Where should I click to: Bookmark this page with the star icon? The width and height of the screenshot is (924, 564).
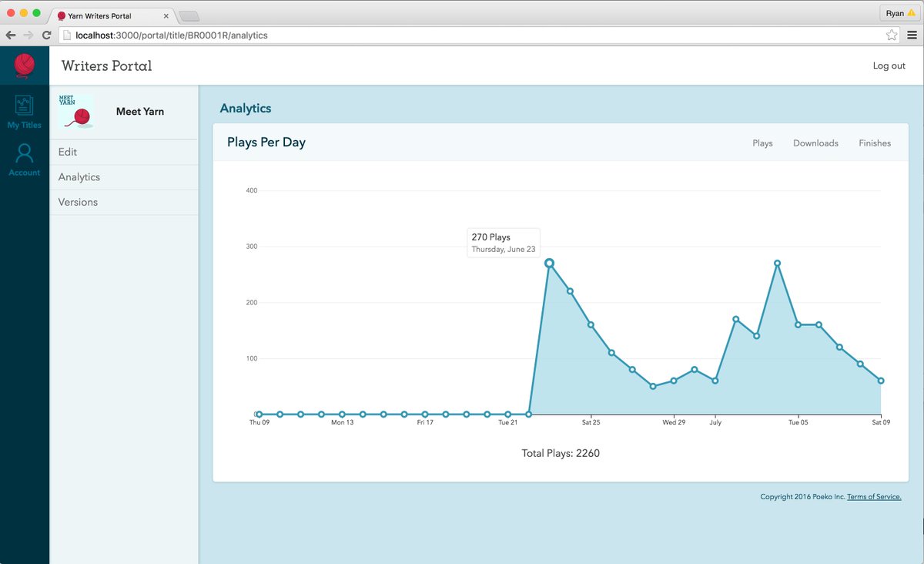(x=892, y=35)
